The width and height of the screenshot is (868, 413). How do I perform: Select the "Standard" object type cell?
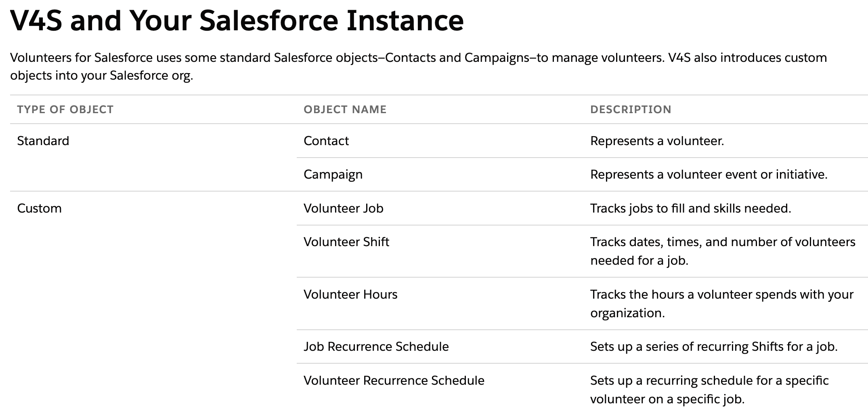(x=43, y=141)
